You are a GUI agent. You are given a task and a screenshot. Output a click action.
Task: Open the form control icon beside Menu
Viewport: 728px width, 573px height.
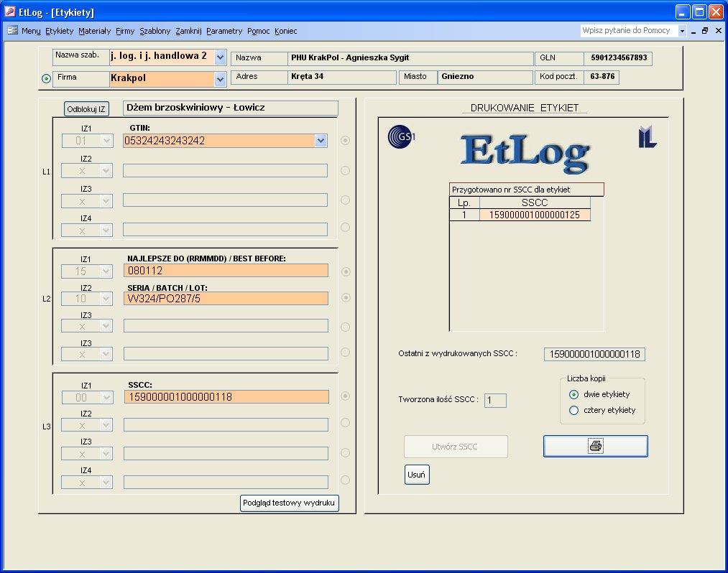[12, 31]
